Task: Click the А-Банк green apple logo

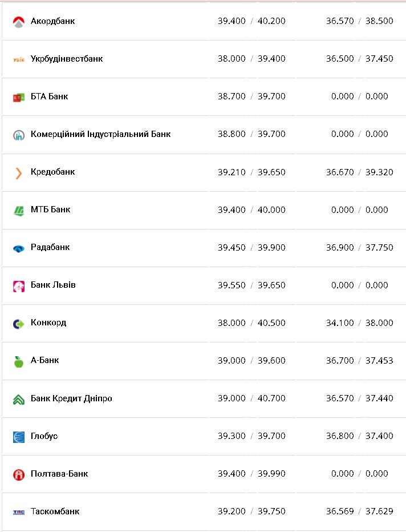Action: point(19,361)
